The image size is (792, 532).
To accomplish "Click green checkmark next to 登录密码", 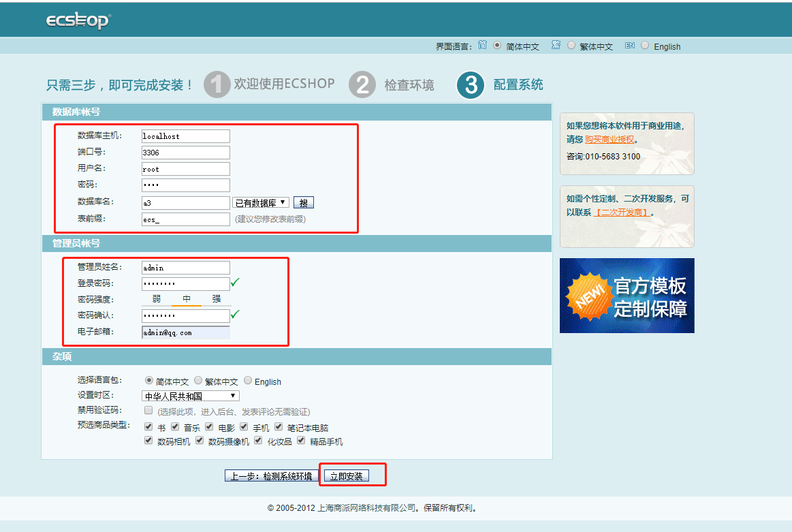I will click(x=235, y=283).
